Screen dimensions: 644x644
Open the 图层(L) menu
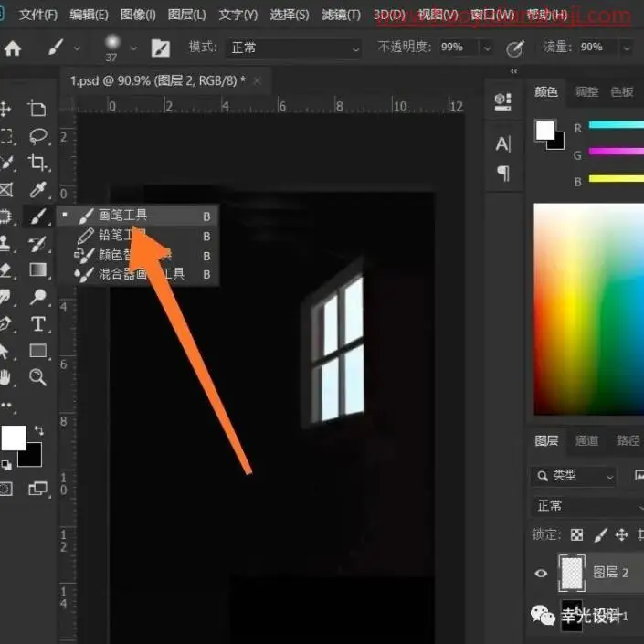(187, 16)
